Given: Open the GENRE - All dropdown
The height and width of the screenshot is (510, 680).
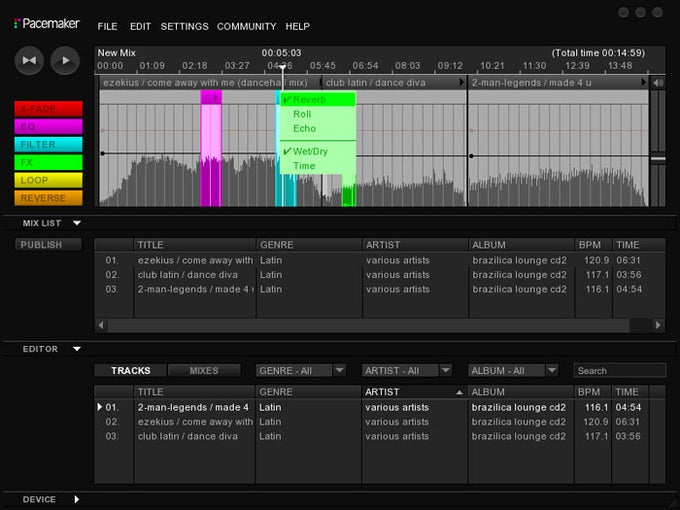Looking at the screenshot, I should click(x=301, y=370).
